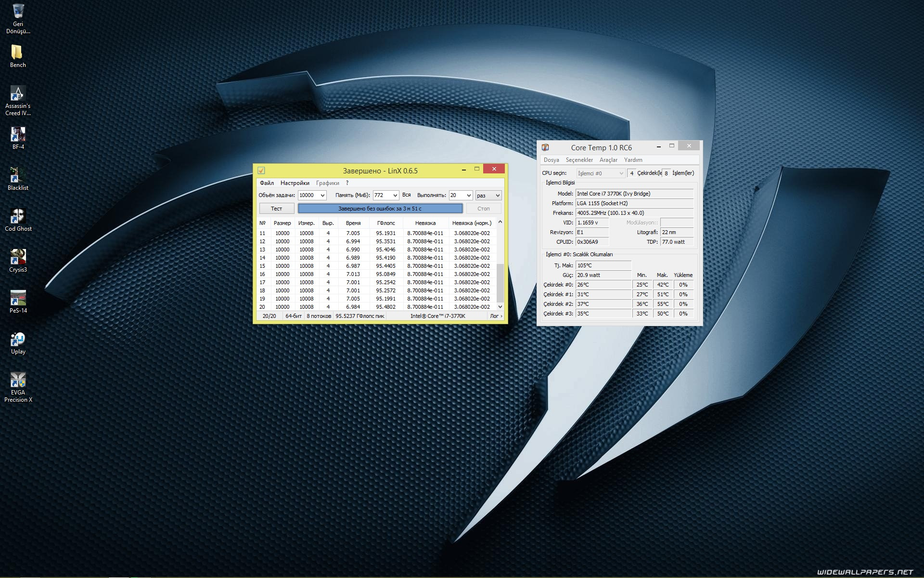
Task: Click the LinX results vertical scrollbar thumb
Action: pos(500,283)
